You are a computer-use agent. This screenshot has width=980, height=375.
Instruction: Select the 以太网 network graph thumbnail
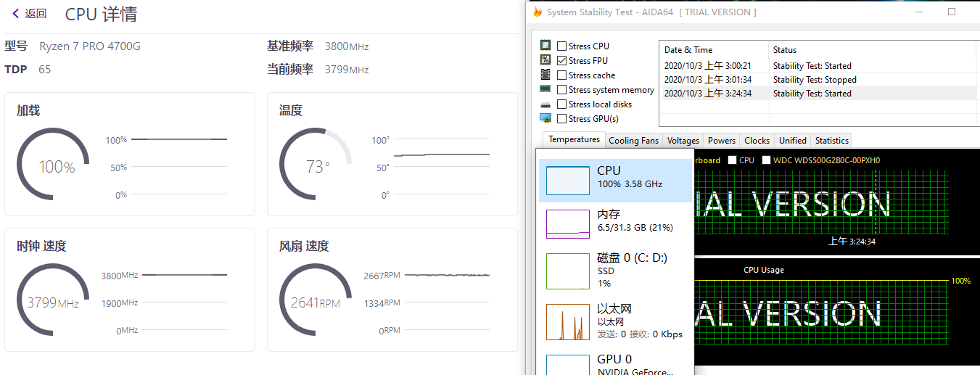click(567, 322)
